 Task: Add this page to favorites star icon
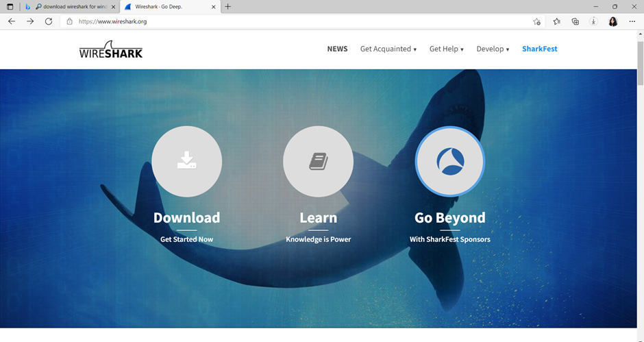(x=536, y=21)
